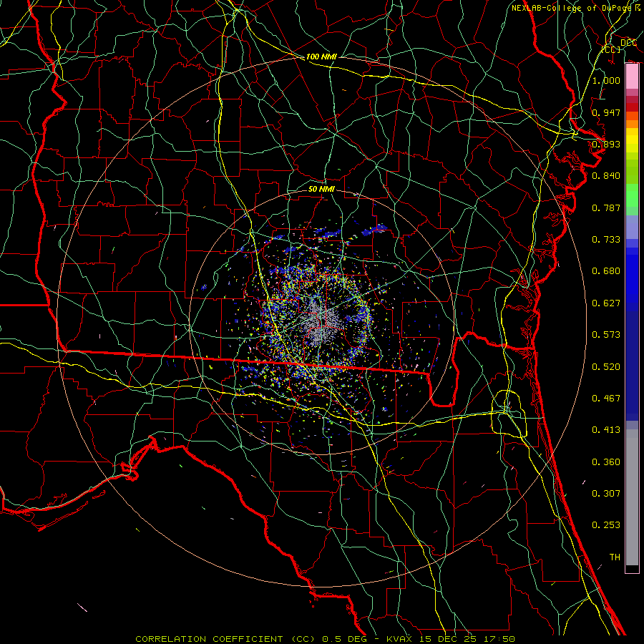The height and width of the screenshot is (644, 644).
Task: Pick the bright green band of the color scale
Action: coord(632,195)
